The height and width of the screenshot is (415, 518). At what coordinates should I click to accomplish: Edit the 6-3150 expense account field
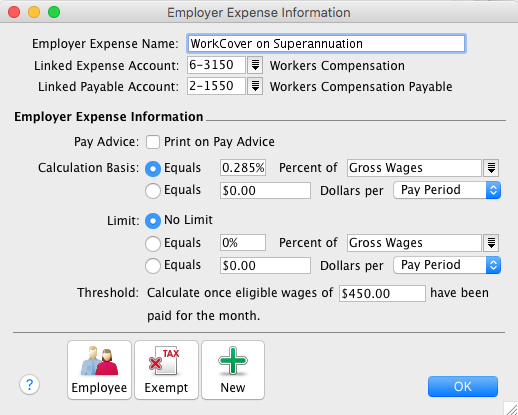[x=216, y=65]
